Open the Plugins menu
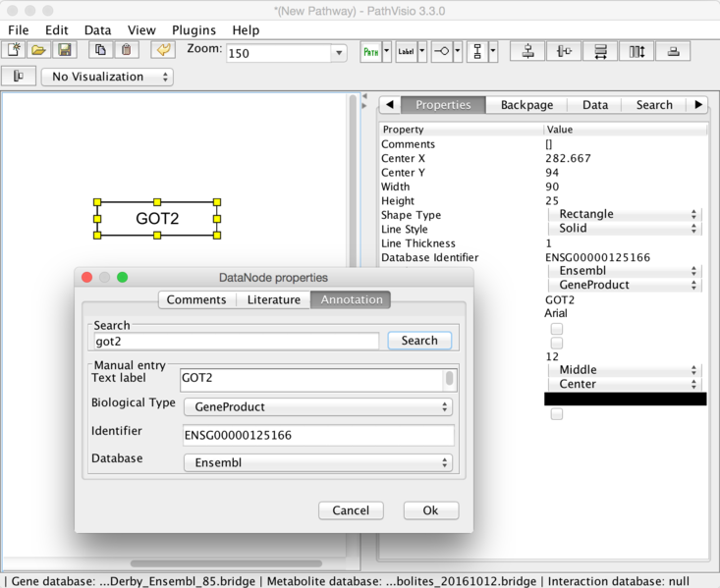The image size is (720, 588). point(194,30)
